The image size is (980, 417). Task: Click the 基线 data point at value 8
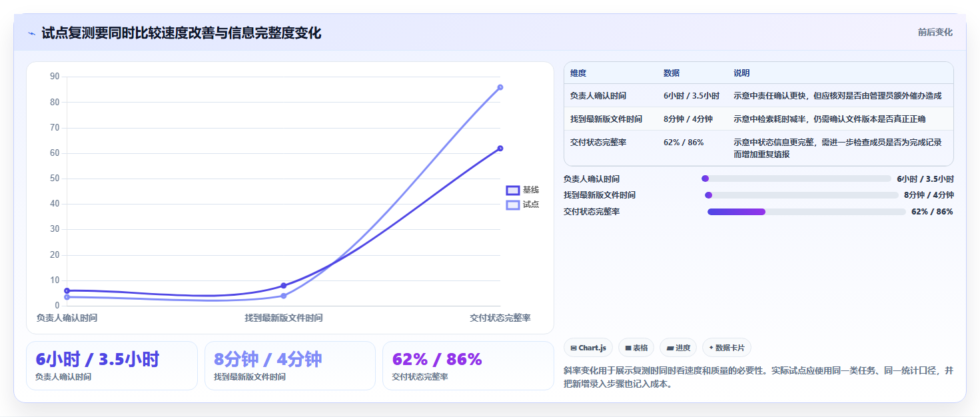click(x=284, y=286)
